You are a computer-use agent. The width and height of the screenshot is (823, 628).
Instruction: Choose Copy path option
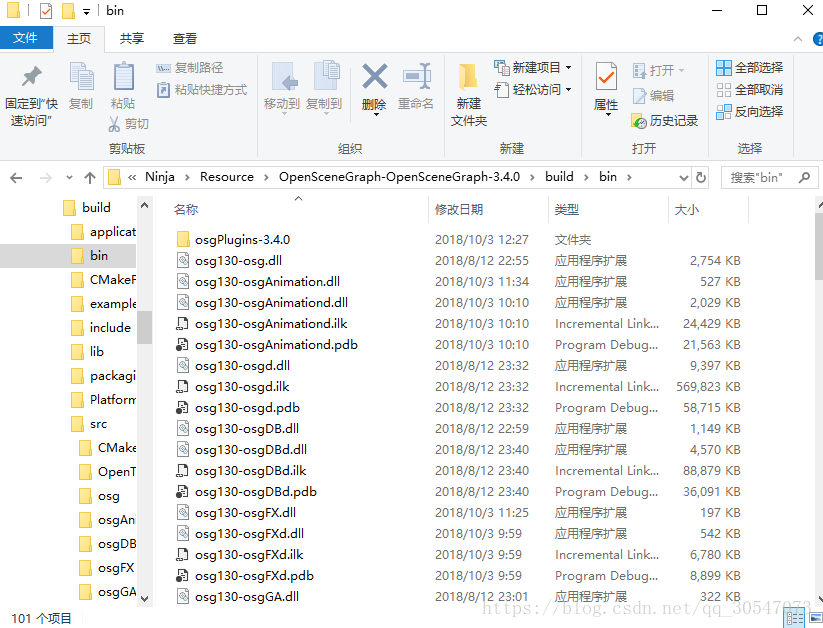tap(190, 68)
